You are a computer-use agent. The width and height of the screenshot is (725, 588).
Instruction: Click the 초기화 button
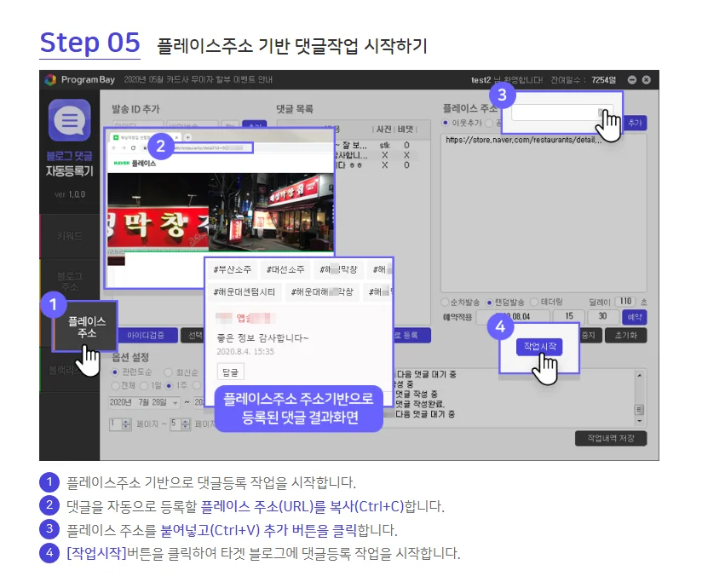[625, 335]
